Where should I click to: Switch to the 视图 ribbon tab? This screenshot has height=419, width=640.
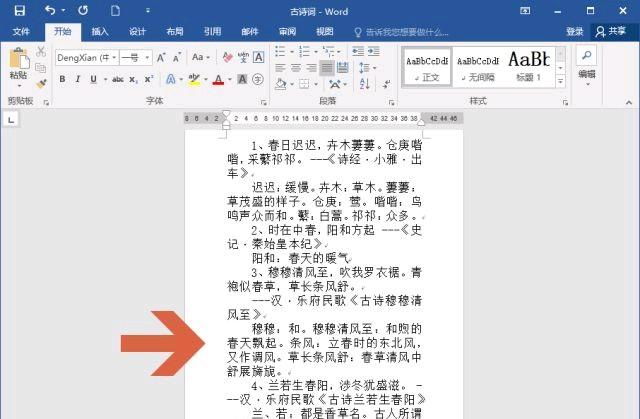point(325,31)
